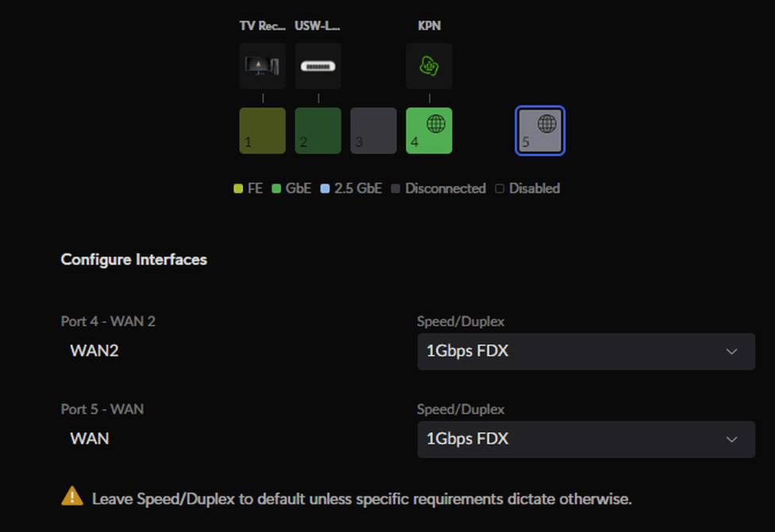The width and height of the screenshot is (775, 532).
Task: Click the FE legend color swatch
Action: pos(238,189)
